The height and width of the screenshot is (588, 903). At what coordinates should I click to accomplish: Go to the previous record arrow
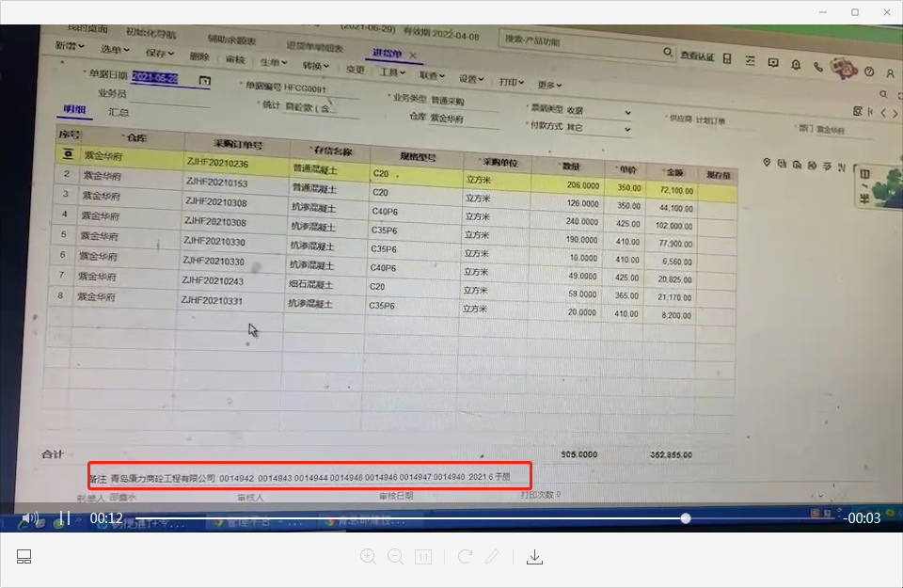[x=883, y=113]
